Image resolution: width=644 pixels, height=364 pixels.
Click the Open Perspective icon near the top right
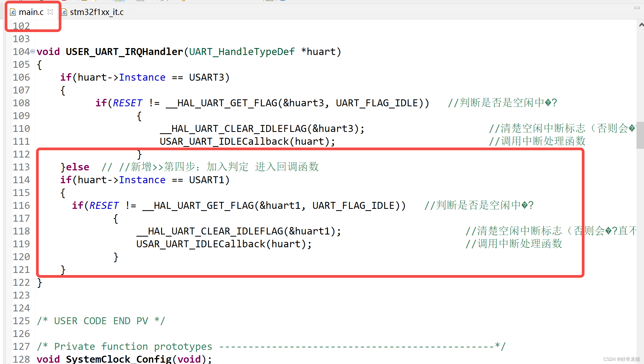pos(269,1)
